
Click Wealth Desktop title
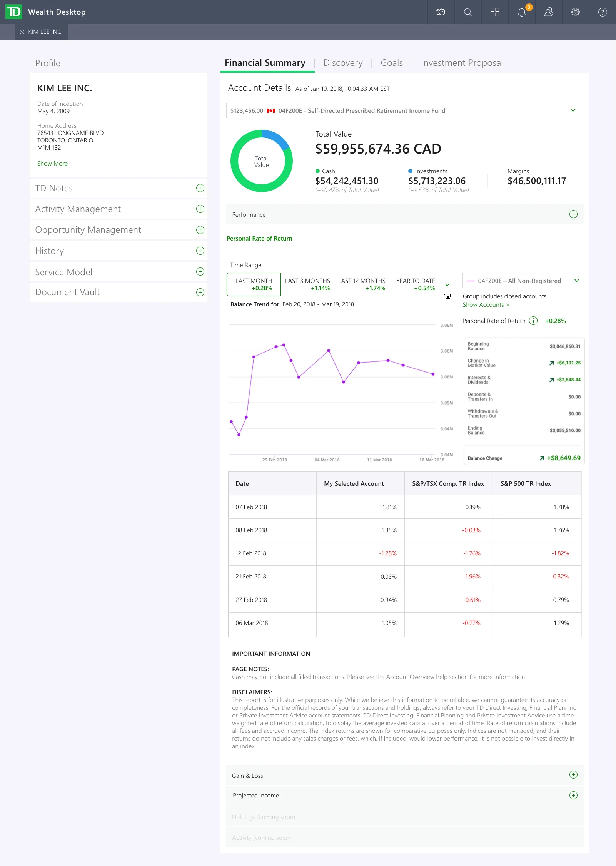[x=57, y=12]
